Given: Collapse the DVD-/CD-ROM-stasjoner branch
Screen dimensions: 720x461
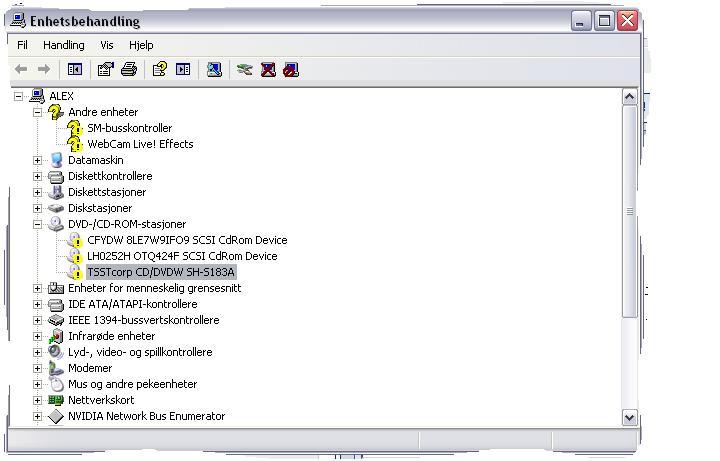Looking at the screenshot, I should tap(37, 225).
